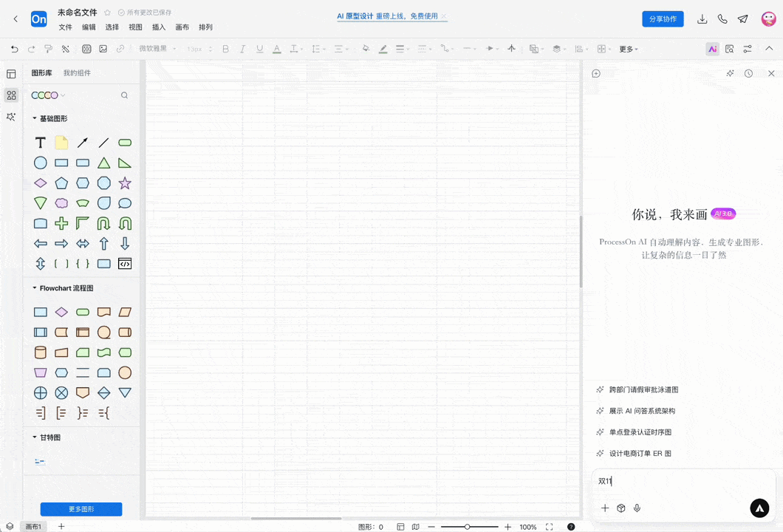Star the 未命名文件 document

pyautogui.click(x=107, y=13)
